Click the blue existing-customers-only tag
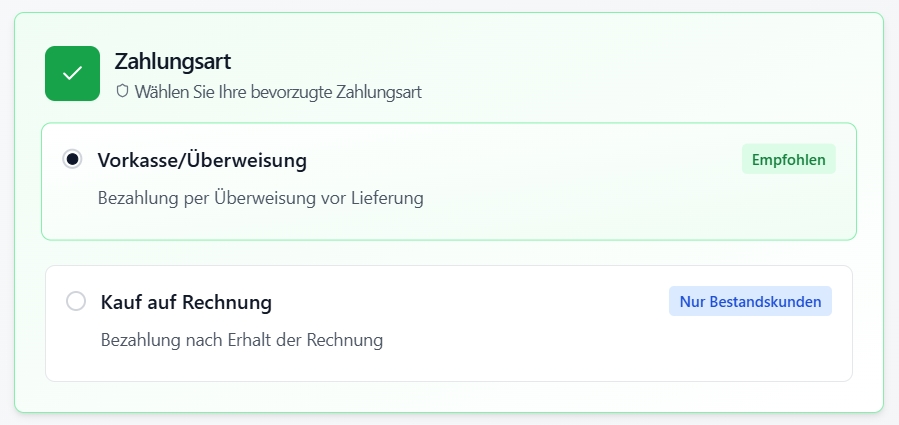This screenshot has width=899, height=425. [750, 301]
